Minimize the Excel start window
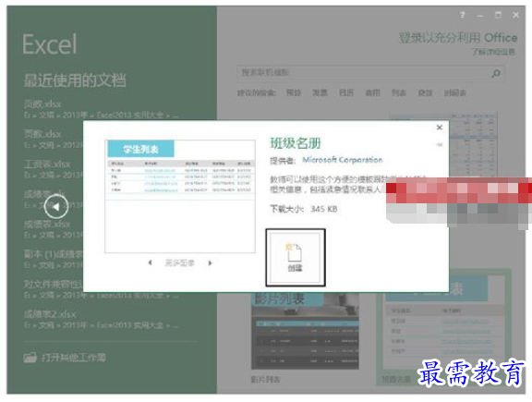Viewport: 532px width, 402px height. click(480, 16)
